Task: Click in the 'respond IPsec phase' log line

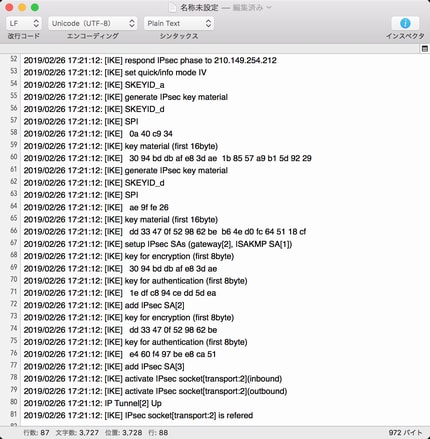Action: [x=150, y=60]
